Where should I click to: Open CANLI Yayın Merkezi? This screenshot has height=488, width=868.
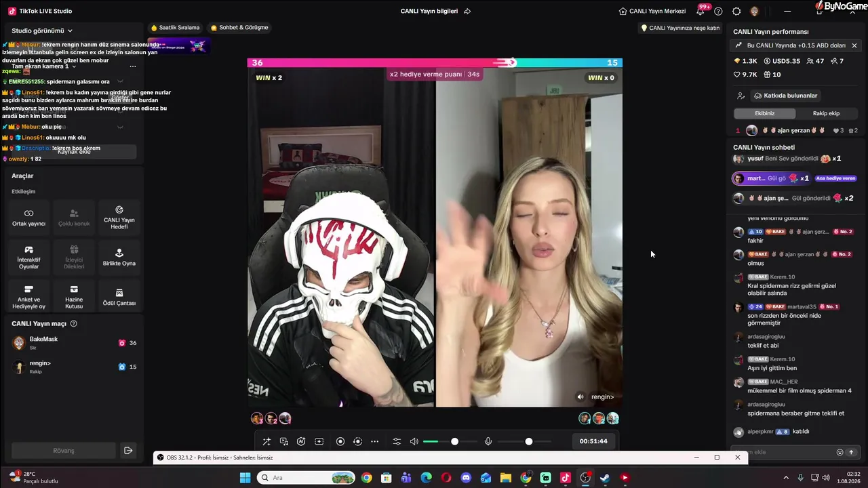click(x=652, y=12)
